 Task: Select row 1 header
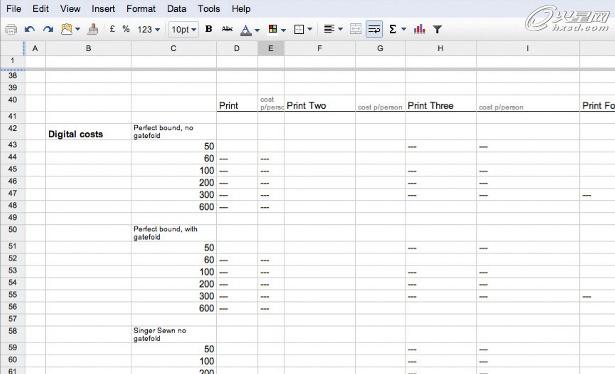click(13, 61)
